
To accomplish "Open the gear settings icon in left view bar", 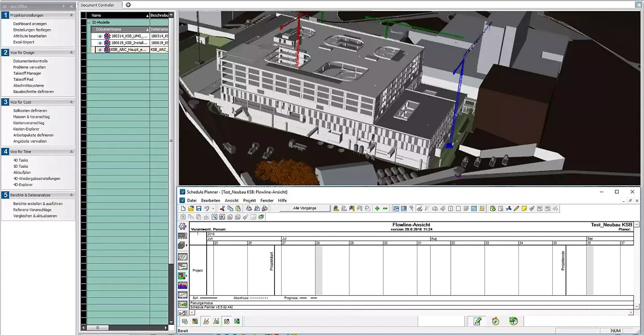I will pos(182,226).
